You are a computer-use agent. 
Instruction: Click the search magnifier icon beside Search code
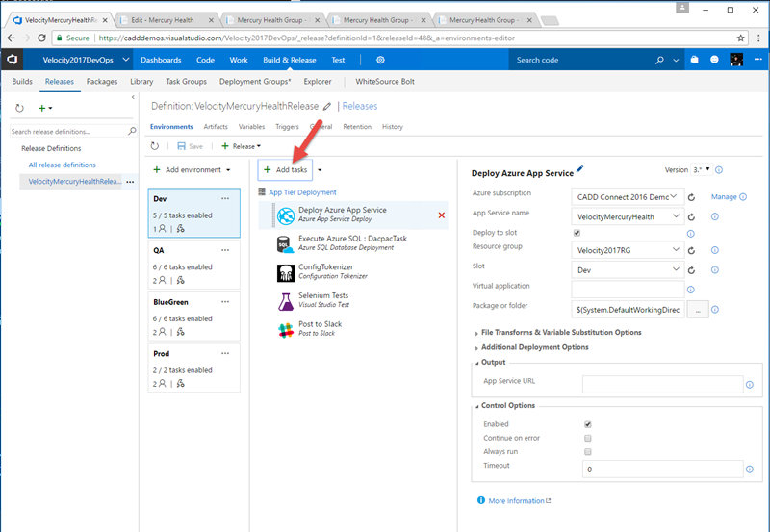click(x=659, y=60)
